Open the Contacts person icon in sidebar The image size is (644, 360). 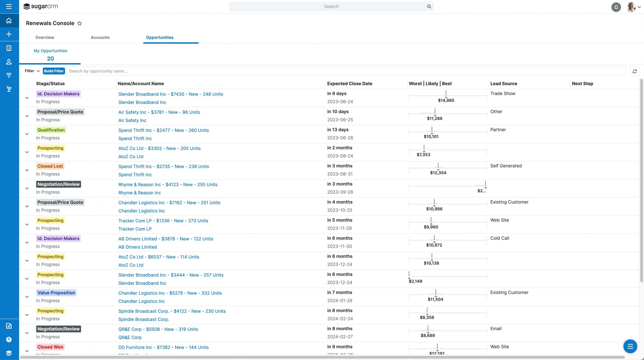coord(9,62)
